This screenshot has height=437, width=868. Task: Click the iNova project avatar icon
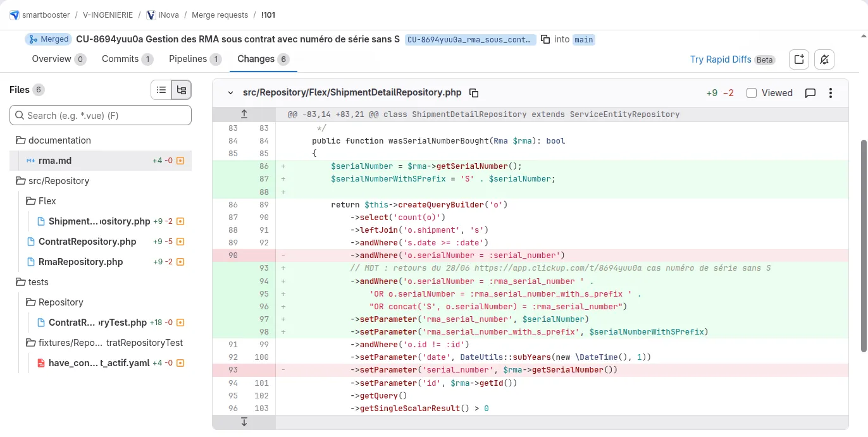point(151,15)
